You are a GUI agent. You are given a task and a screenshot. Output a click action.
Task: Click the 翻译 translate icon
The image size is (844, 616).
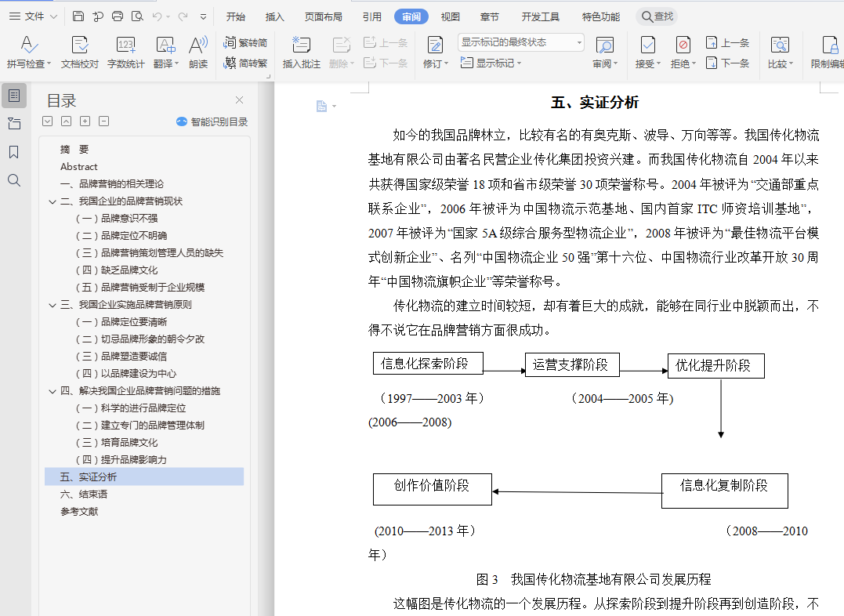tap(166, 53)
